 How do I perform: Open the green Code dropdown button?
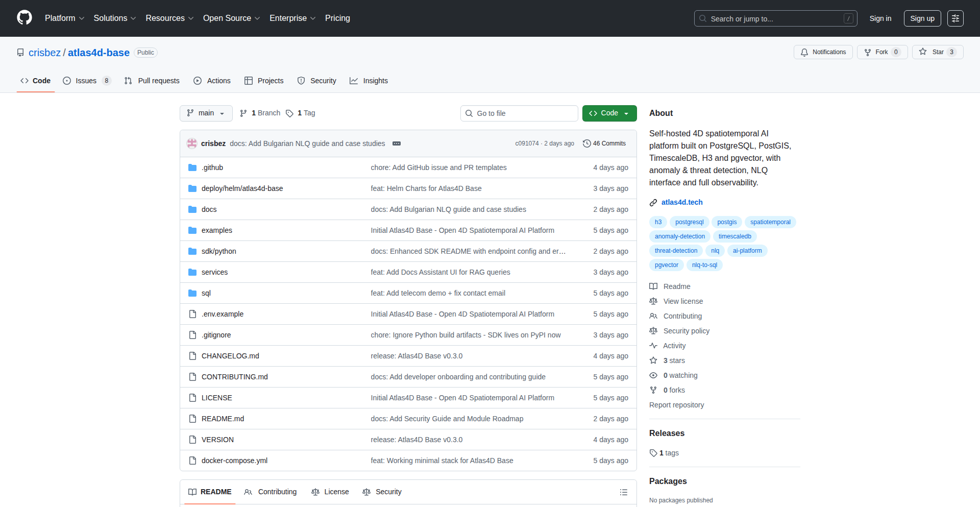(609, 113)
